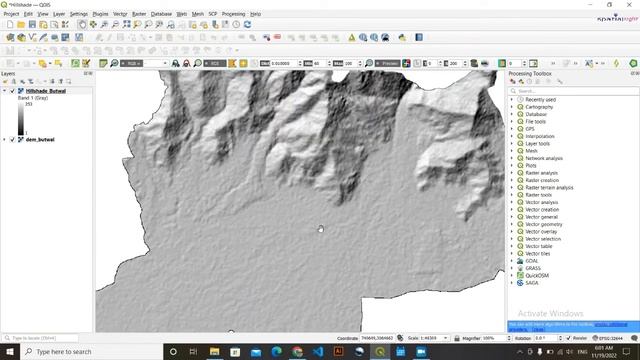The width and height of the screenshot is (640, 360).
Task: Select the dem_butwal layer name
Action: pyautogui.click(x=40, y=140)
